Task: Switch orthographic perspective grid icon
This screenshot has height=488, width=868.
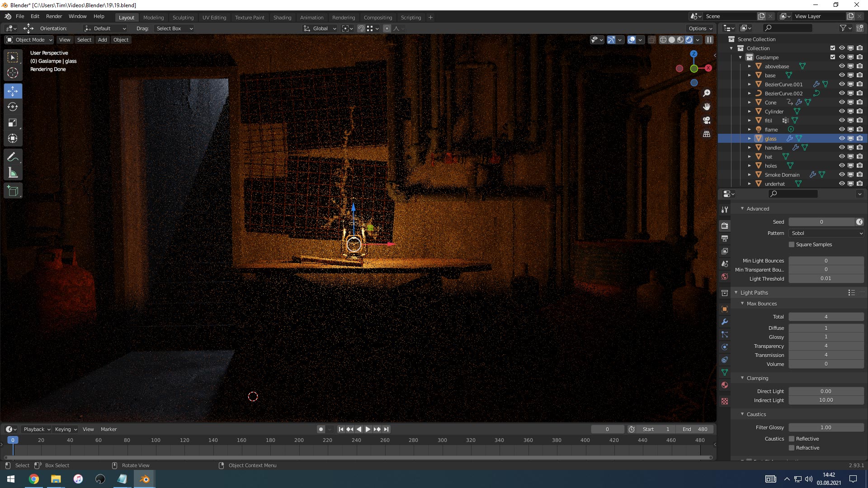Action: [x=707, y=134]
